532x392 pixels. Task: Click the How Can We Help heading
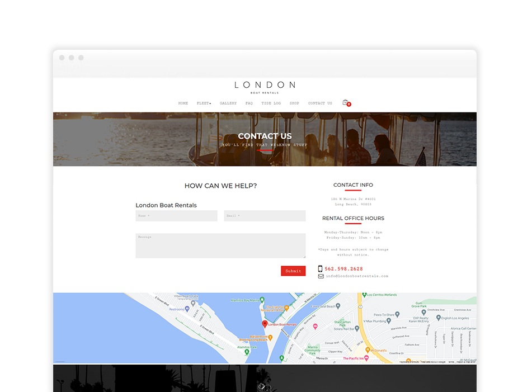[220, 186]
